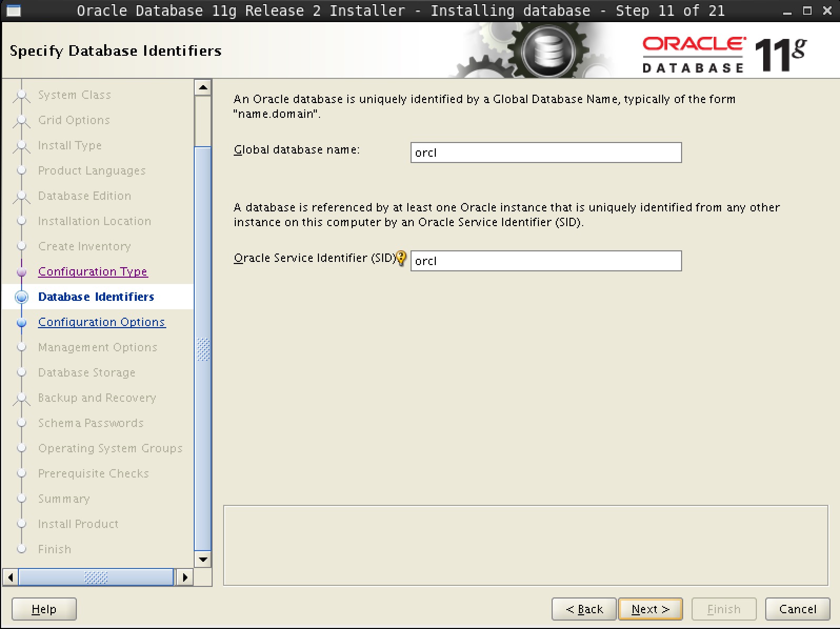
Task: Click the Database Identifiers step bullet icon
Action: click(22, 297)
